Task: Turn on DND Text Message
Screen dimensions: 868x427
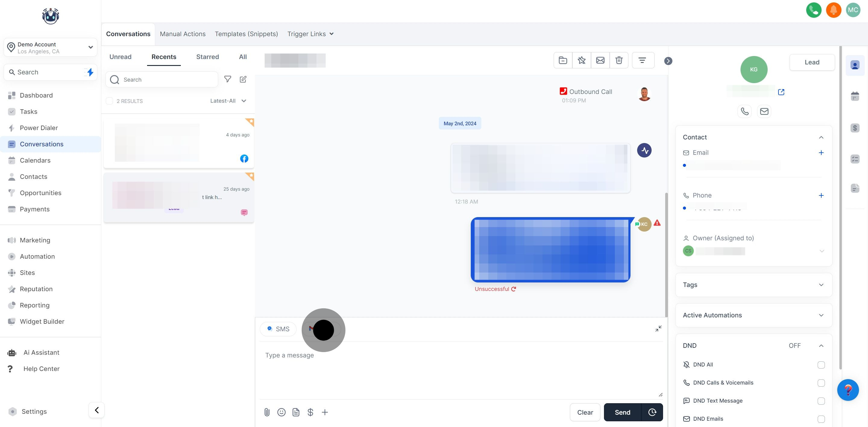Action: pyautogui.click(x=822, y=401)
